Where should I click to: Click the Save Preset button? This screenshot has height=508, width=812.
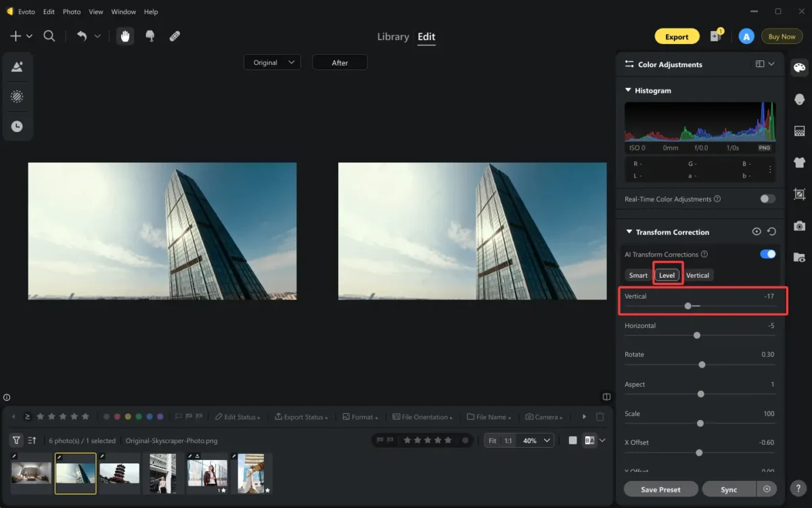click(x=660, y=489)
